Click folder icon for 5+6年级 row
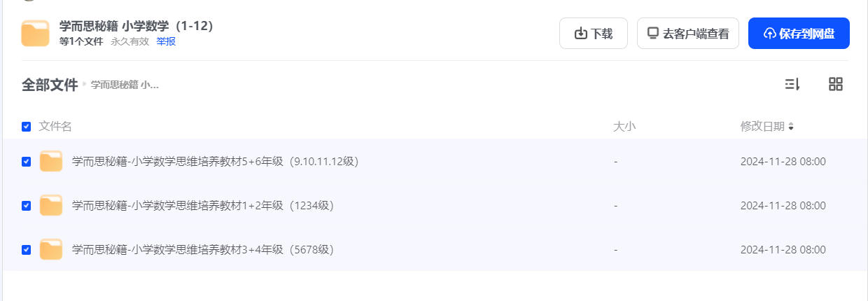This screenshot has height=301, width=868. 51,161
